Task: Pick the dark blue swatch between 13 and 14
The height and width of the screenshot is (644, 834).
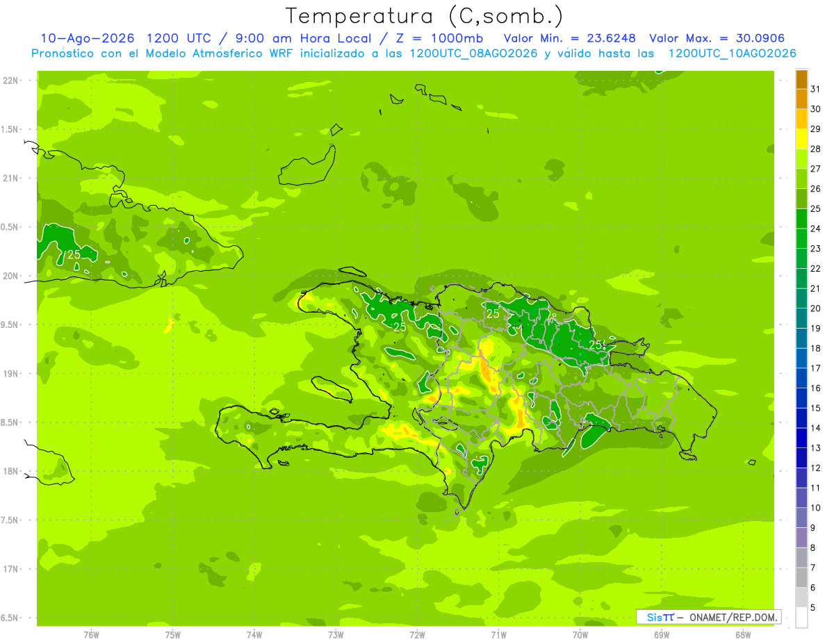Action: [x=801, y=438]
